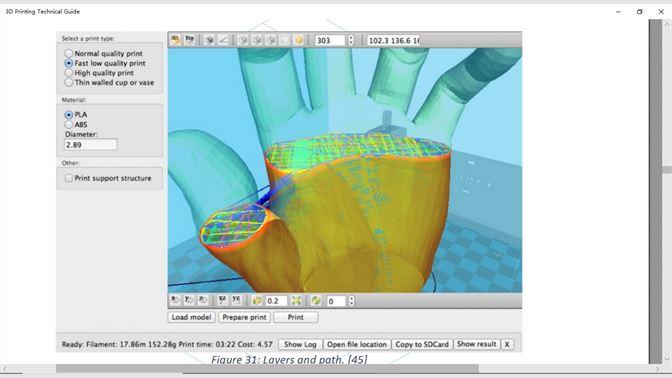Image resolution: width=672 pixels, height=378 pixels.
Task: Enable Print support structure checkbox
Action: [x=108, y=178]
